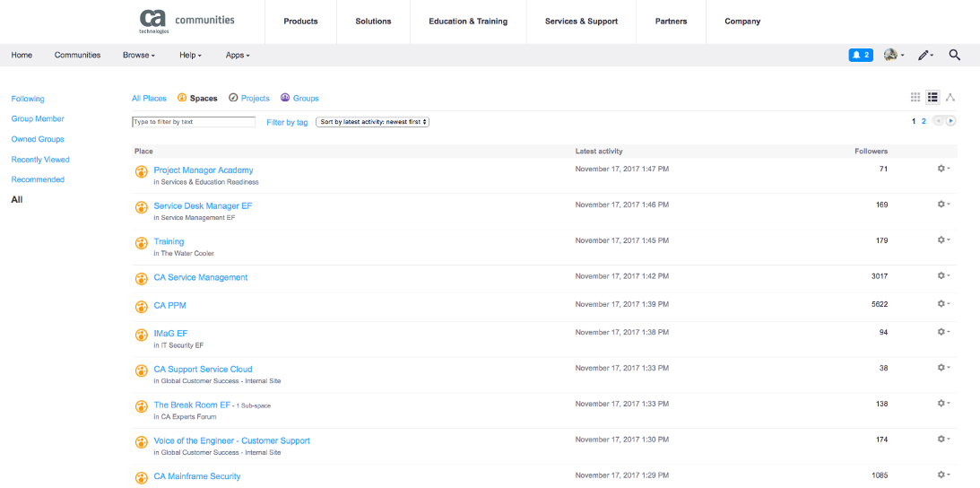
Task: Click Filter by tag link
Action: pyautogui.click(x=287, y=123)
